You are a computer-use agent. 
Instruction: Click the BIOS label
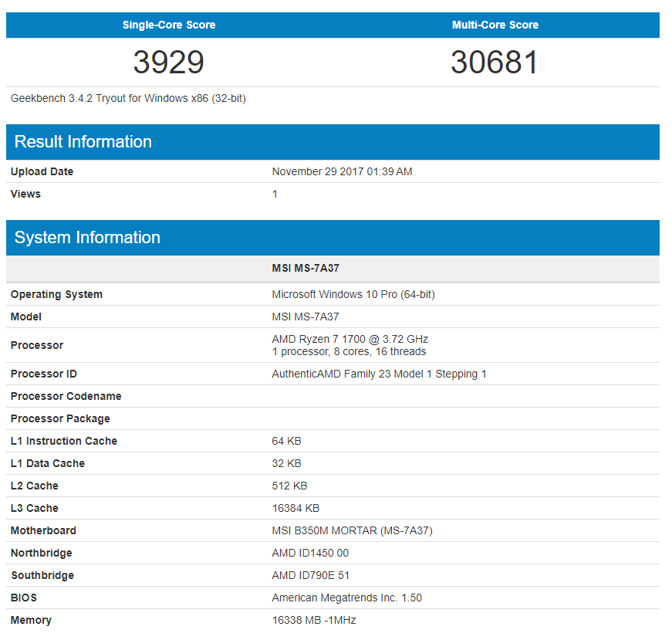[24, 598]
